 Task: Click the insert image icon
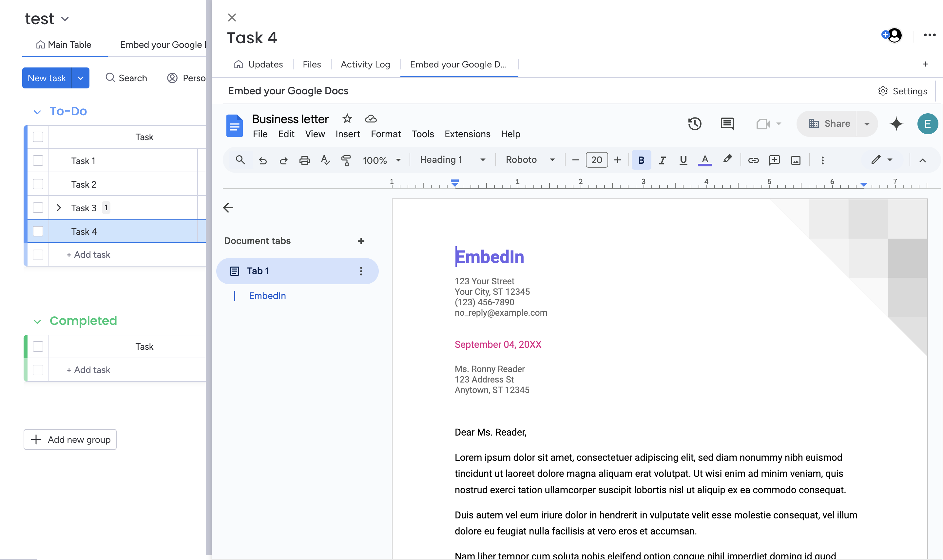(796, 160)
